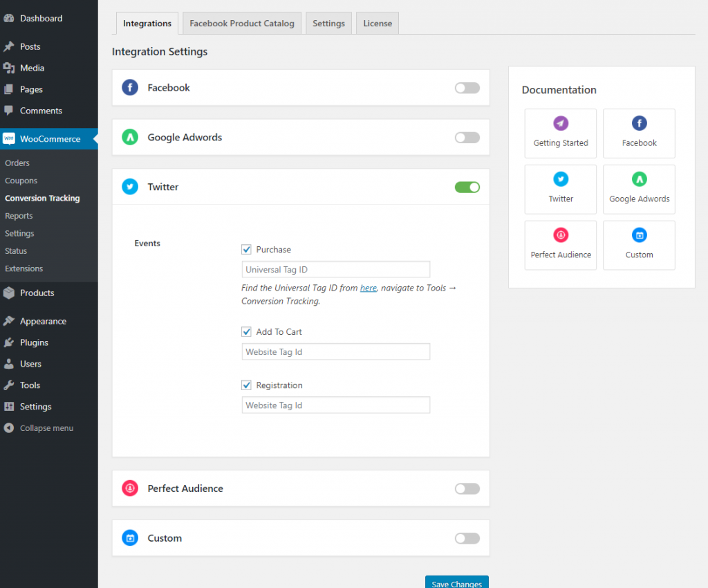Click the Facebook icon in Integration Settings
Viewport: 708px width, 588px height.
click(130, 87)
